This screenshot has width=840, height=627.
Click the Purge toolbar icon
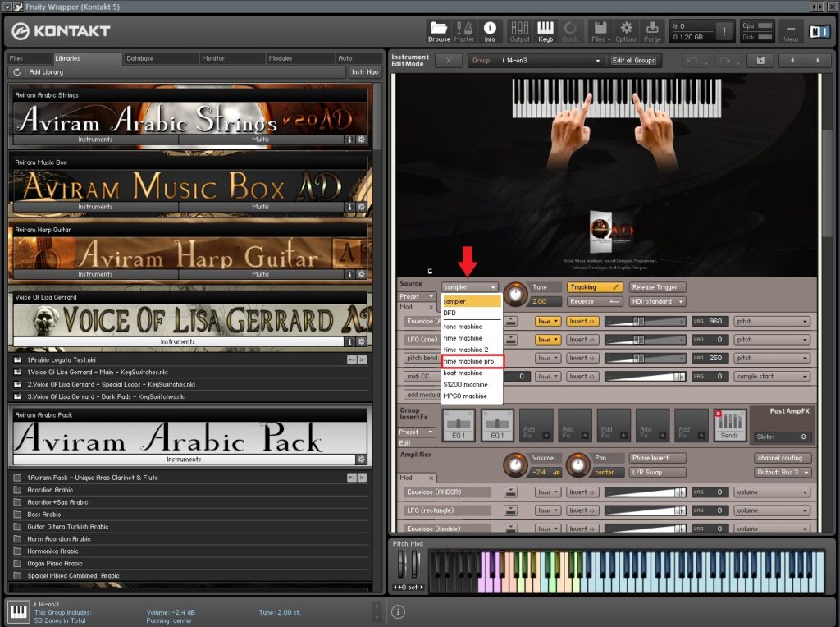652,32
